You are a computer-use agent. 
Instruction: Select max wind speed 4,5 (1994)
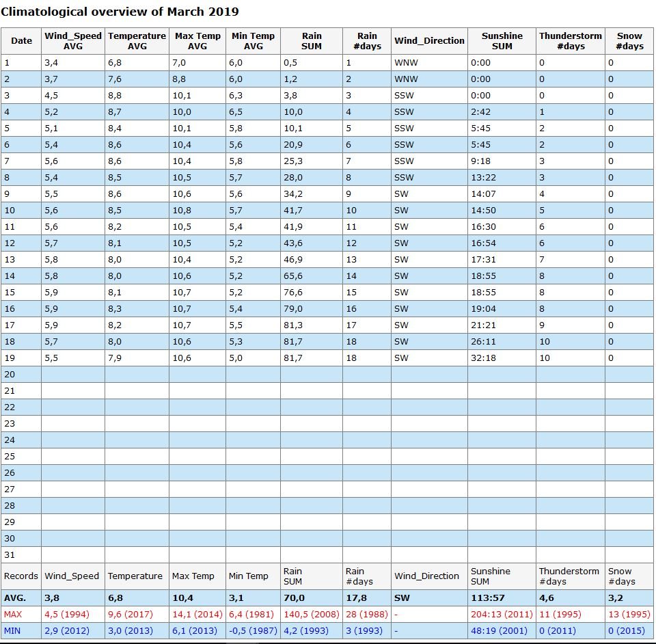point(67,615)
